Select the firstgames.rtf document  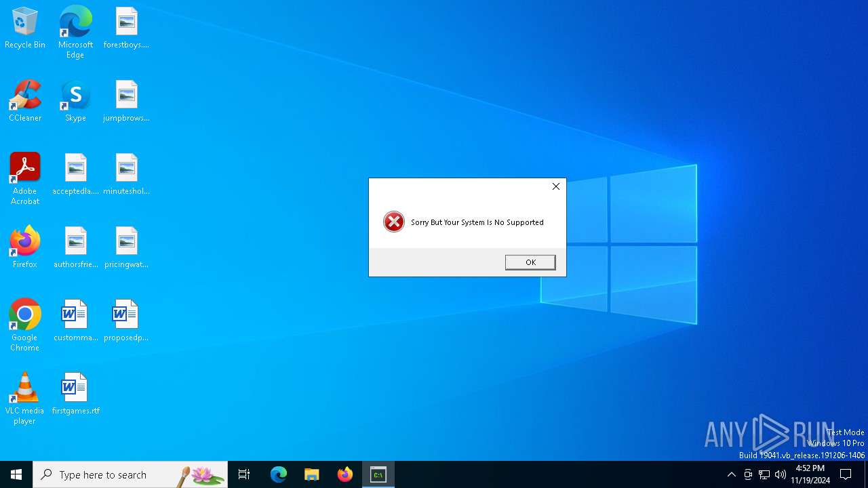(75, 394)
